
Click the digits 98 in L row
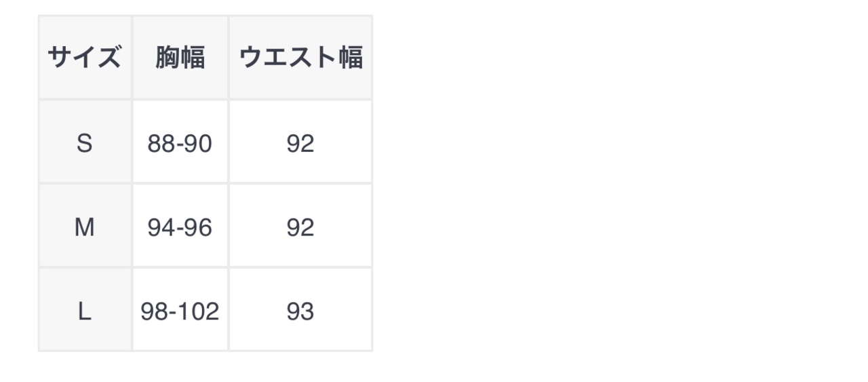pyautogui.click(x=155, y=311)
